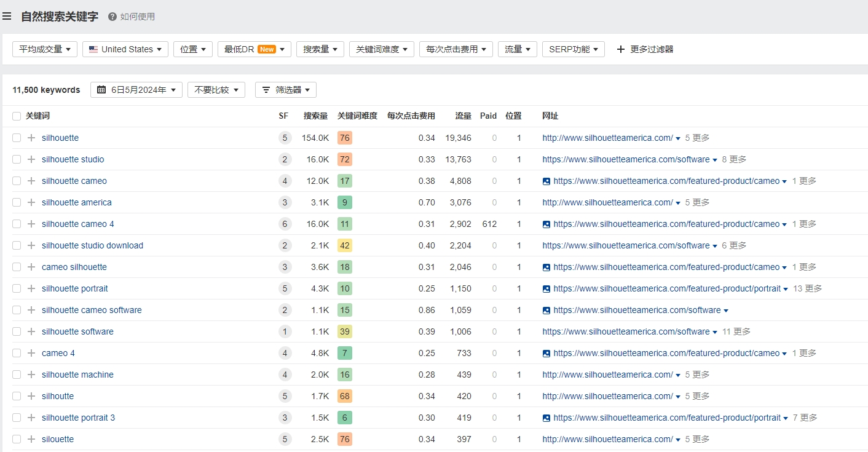Click difficulty badge 76 in silhouette row

[x=345, y=138]
